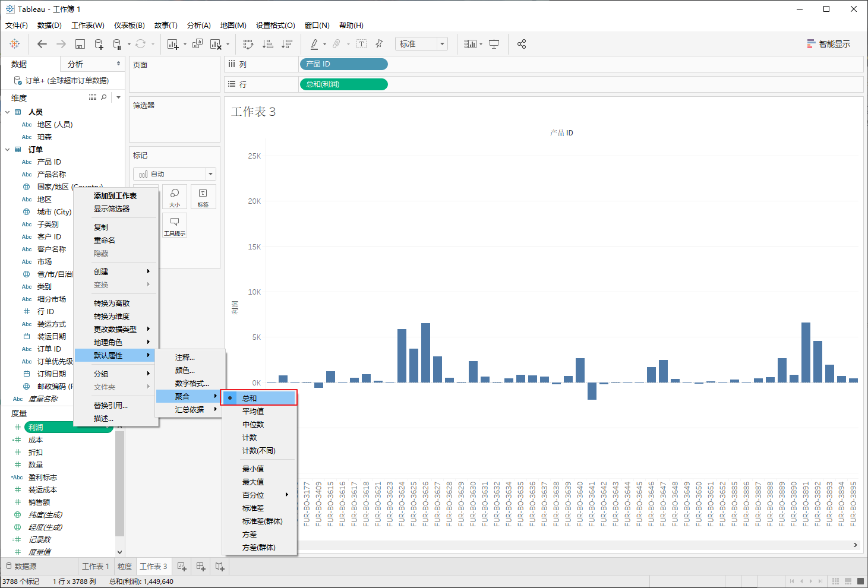The image size is (868, 588).
Task: Click the add new data source icon
Action: tap(99, 44)
